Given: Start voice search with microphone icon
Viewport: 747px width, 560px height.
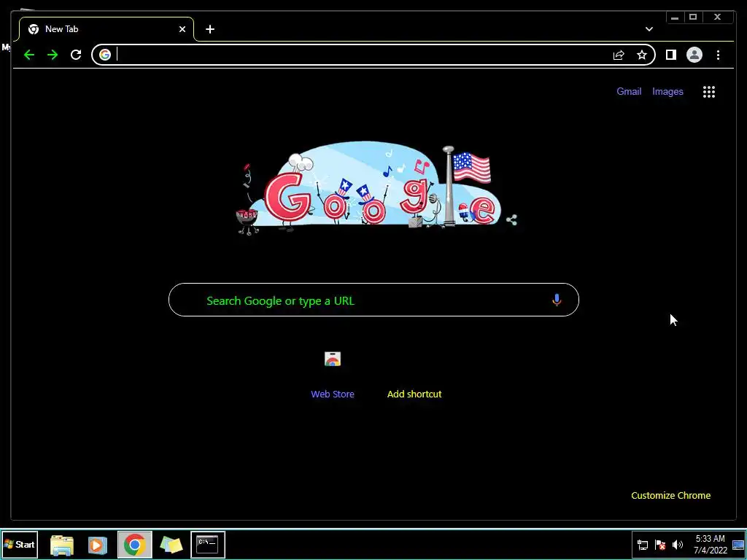Looking at the screenshot, I should point(557,300).
